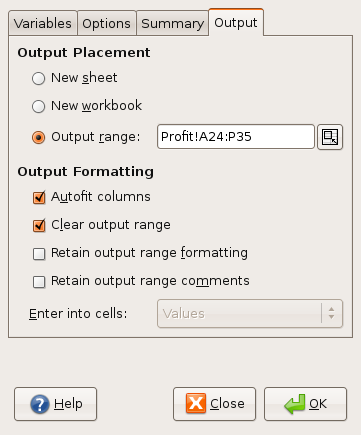Open the Summary tab
This screenshot has width=361, height=435.
click(x=172, y=23)
